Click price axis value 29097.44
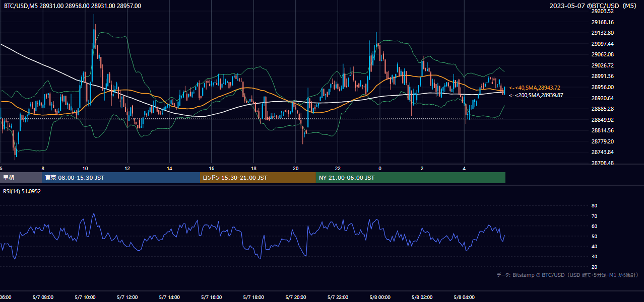 coord(602,44)
